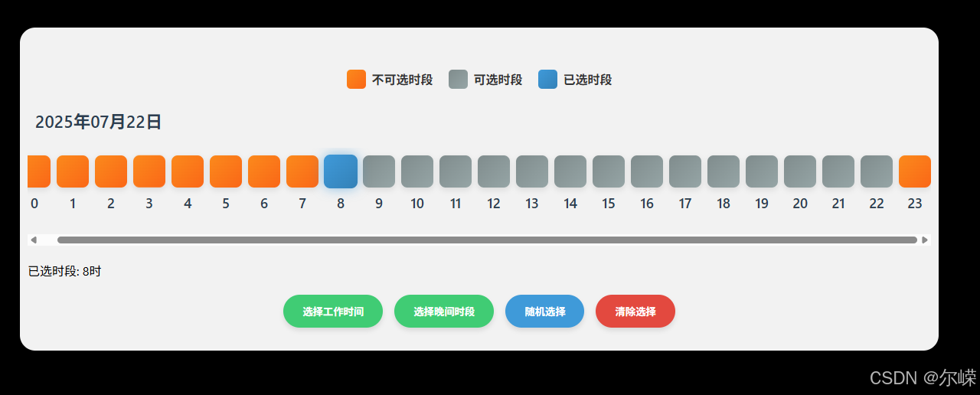Image resolution: width=980 pixels, height=395 pixels.
Task: Click the 可选时段 legend label
Action: coord(498,80)
